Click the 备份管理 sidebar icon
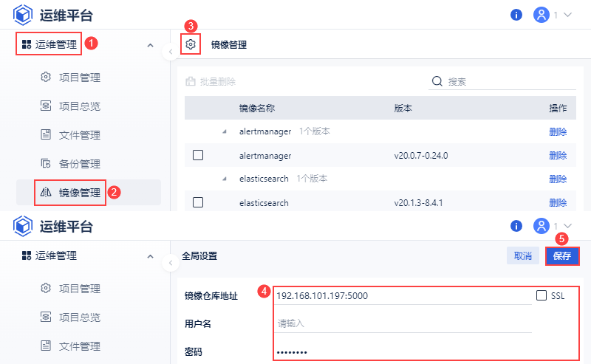Image resolution: width=591 pixels, height=364 pixels. tap(46, 163)
